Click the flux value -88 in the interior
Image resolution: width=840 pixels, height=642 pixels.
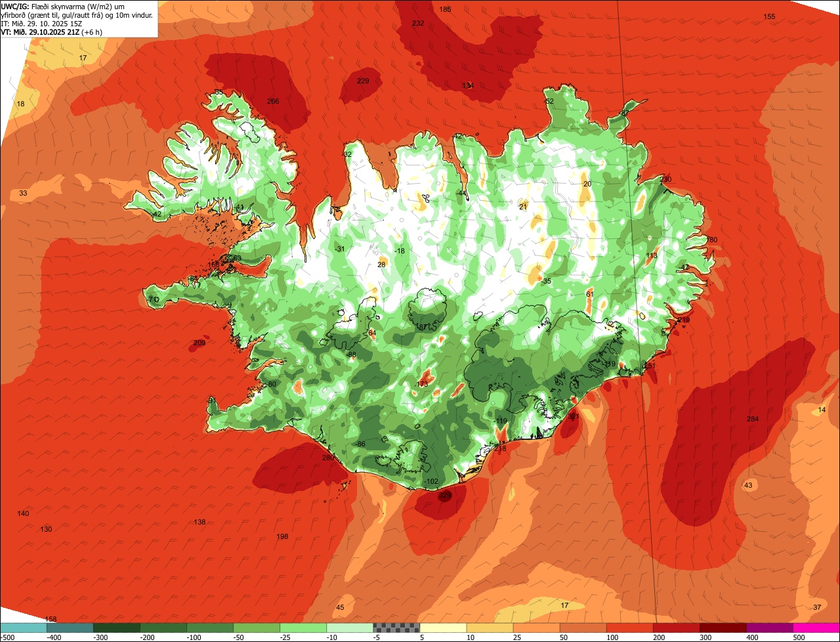coord(351,354)
